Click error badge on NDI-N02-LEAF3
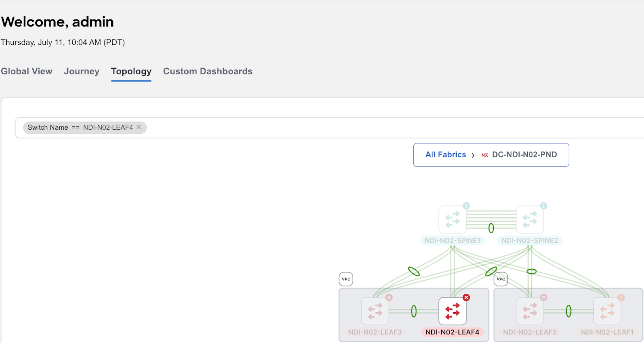Viewport: 644px width, 343px height. [389, 297]
